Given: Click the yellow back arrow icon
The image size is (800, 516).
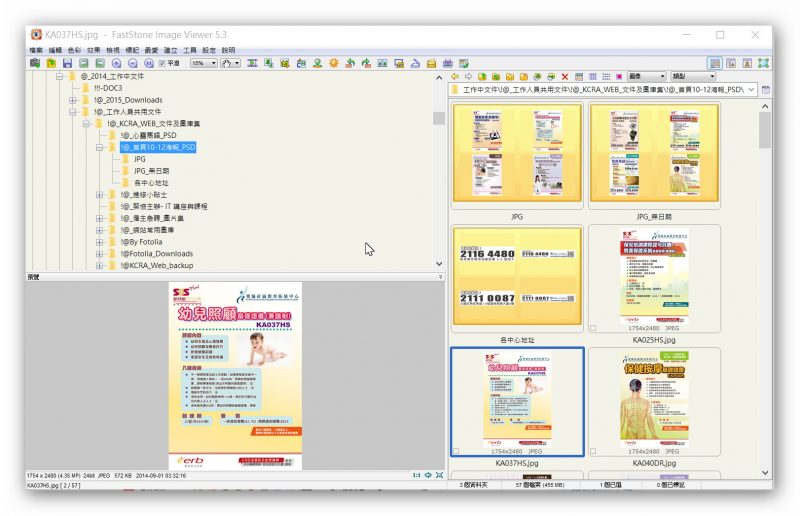Looking at the screenshot, I should (455, 77).
